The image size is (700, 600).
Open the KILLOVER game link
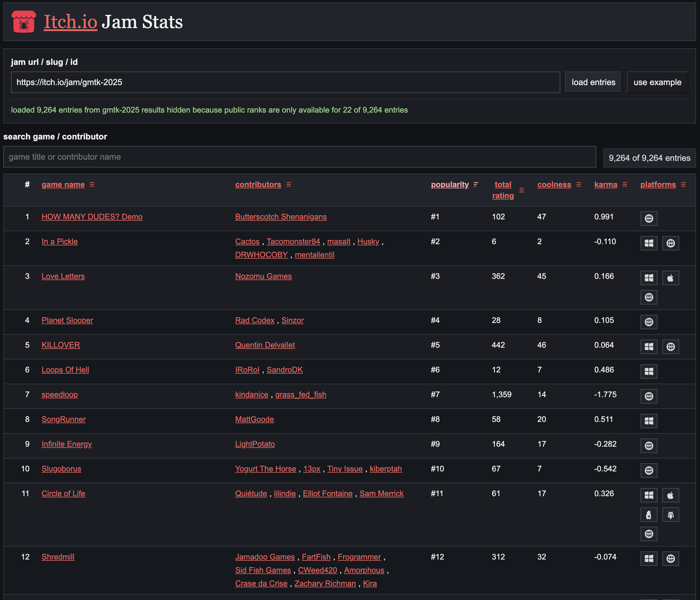pyautogui.click(x=61, y=345)
